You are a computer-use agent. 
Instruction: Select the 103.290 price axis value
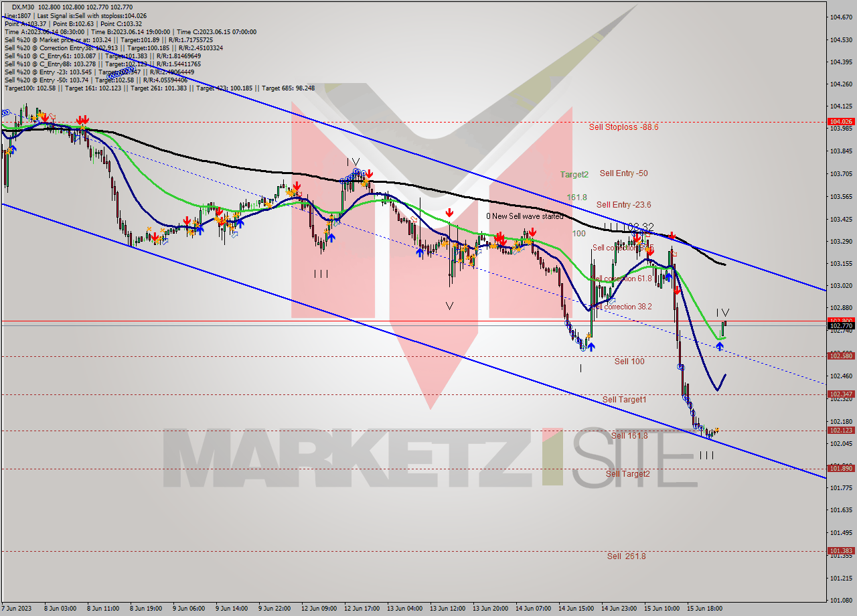point(841,241)
